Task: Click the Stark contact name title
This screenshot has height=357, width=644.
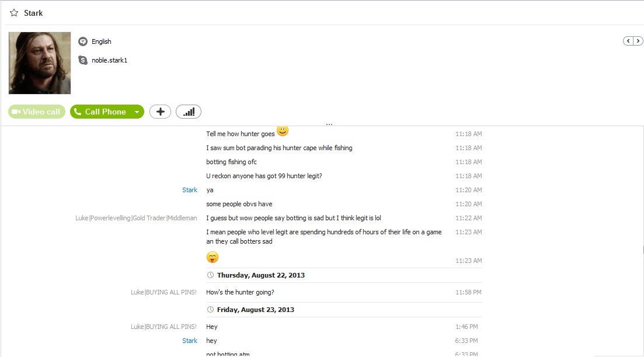Action: 33,13
